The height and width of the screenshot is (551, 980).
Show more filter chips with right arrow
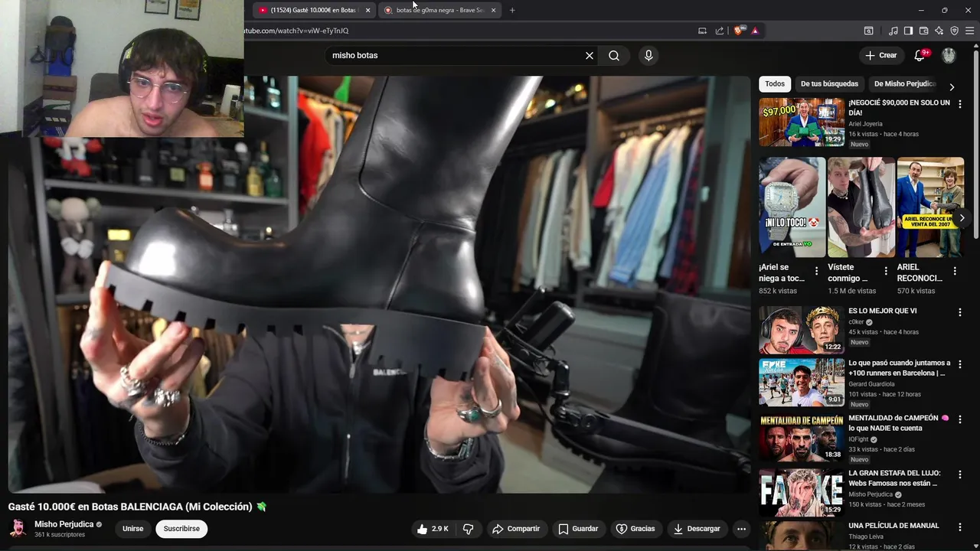coord(952,86)
